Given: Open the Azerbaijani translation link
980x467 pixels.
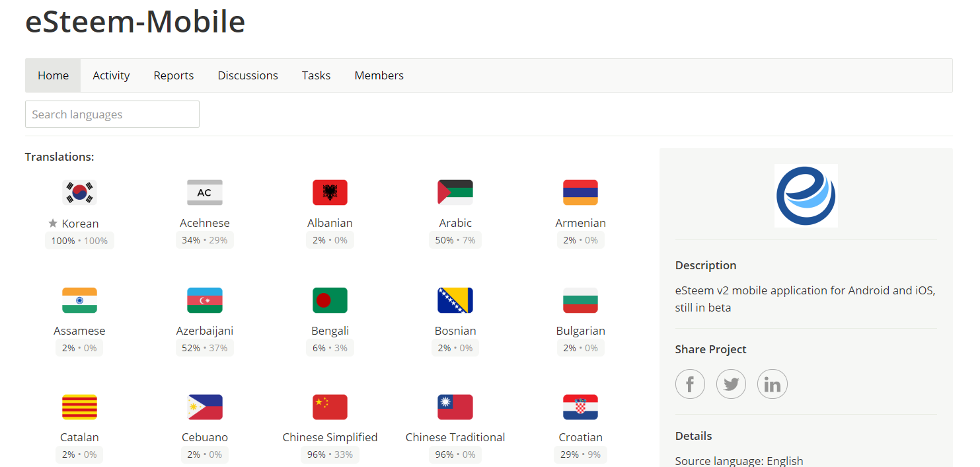Looking at the screenshot, I should [x=205, y=331].
